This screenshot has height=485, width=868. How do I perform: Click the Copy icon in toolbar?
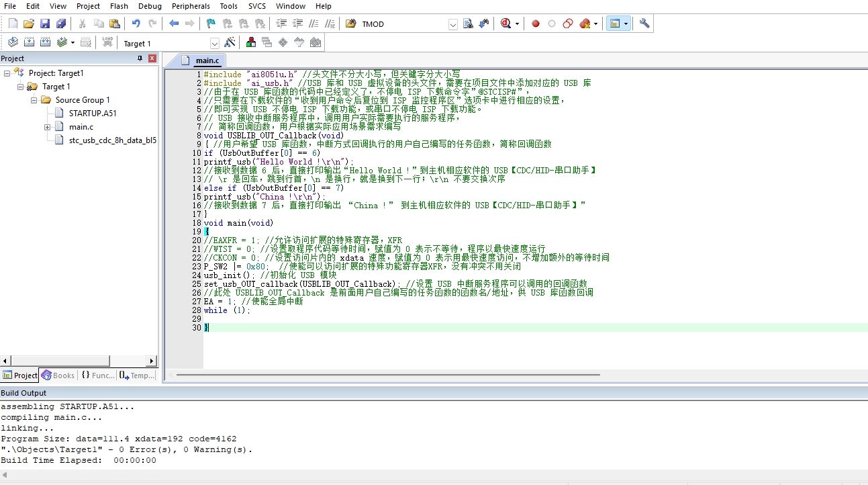pyautogui.click(x=99, y=24)
